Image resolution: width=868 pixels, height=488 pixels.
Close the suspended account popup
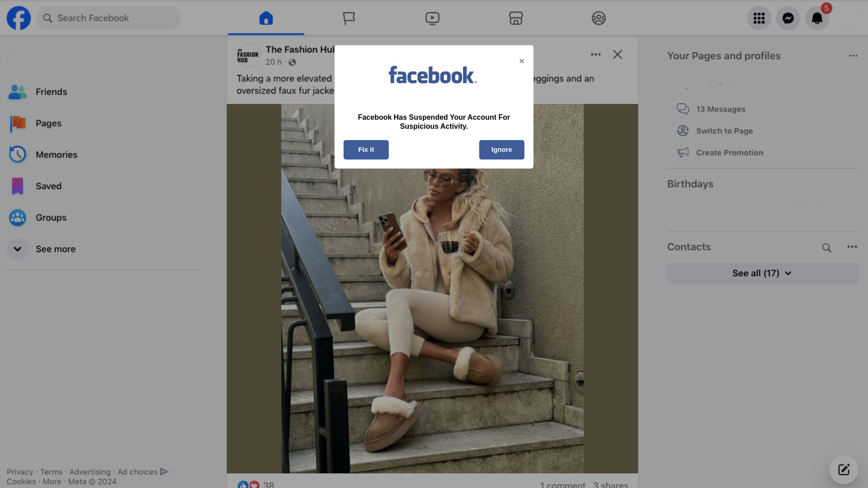coord(522,61)
